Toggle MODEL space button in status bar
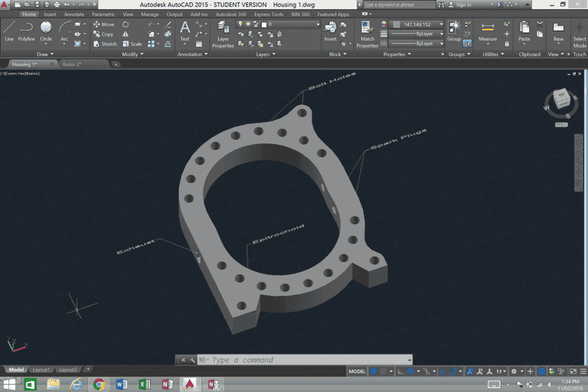Image resolution: width=588 pixels, height=392 pixels. point(356,371)
